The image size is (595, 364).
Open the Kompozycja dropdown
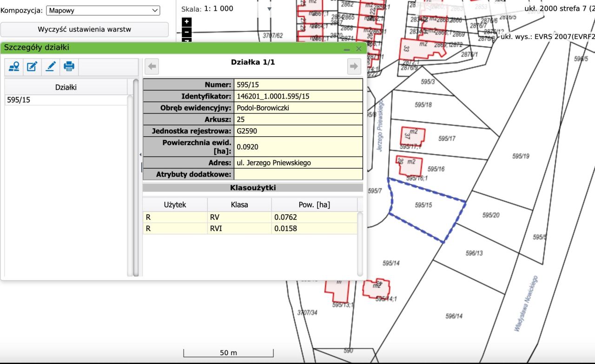click(103, 10)
